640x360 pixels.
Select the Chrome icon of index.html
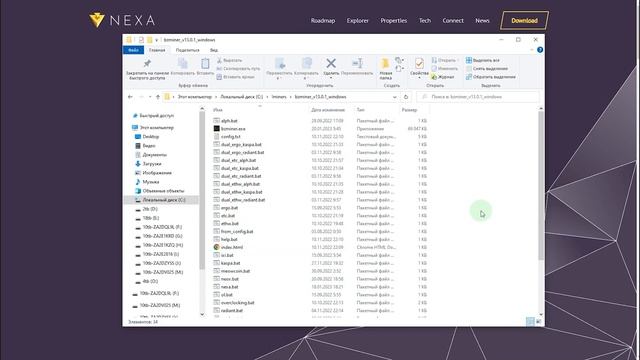pyautogui.click(x=217, y=247)
